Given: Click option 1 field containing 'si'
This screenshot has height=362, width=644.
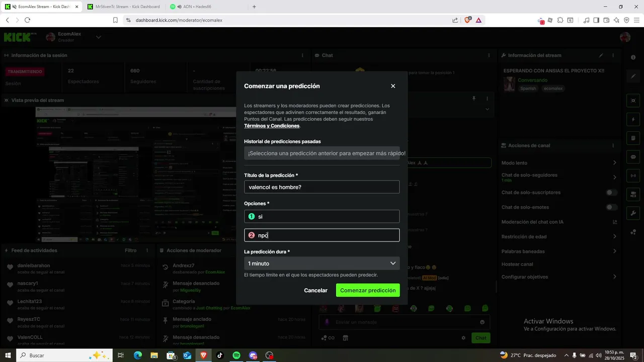Looking at the screenshot, I should [x=322, y=216].
